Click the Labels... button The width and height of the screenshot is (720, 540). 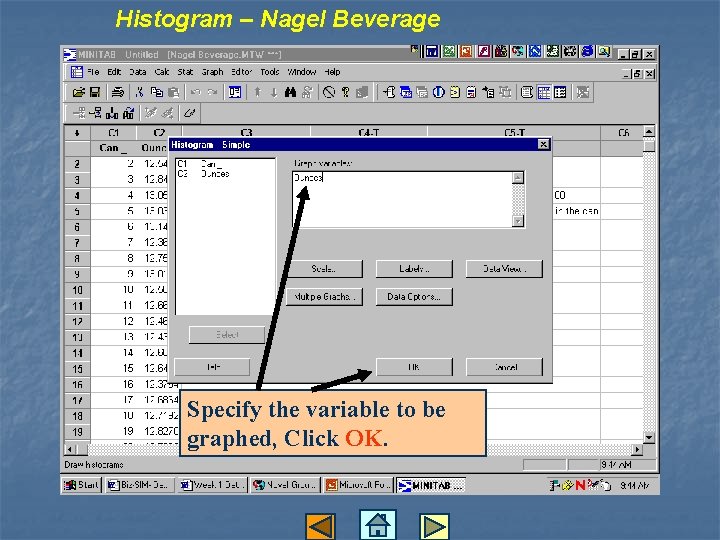(x=414, y=269)
